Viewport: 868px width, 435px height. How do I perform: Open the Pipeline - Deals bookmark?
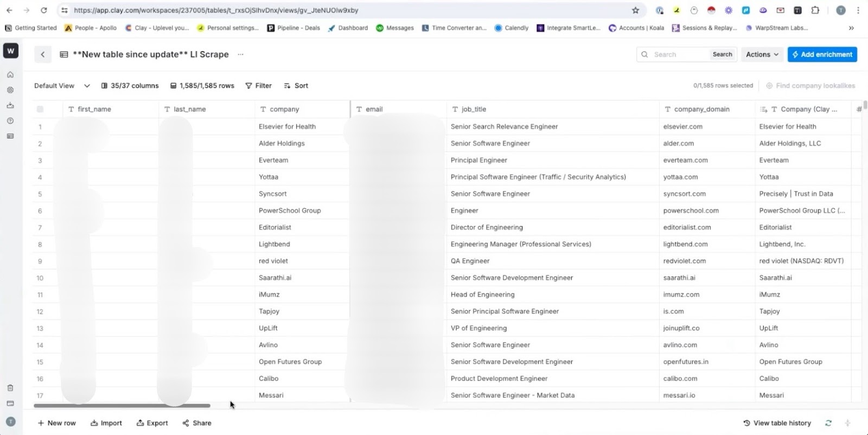tap(293, 28)
